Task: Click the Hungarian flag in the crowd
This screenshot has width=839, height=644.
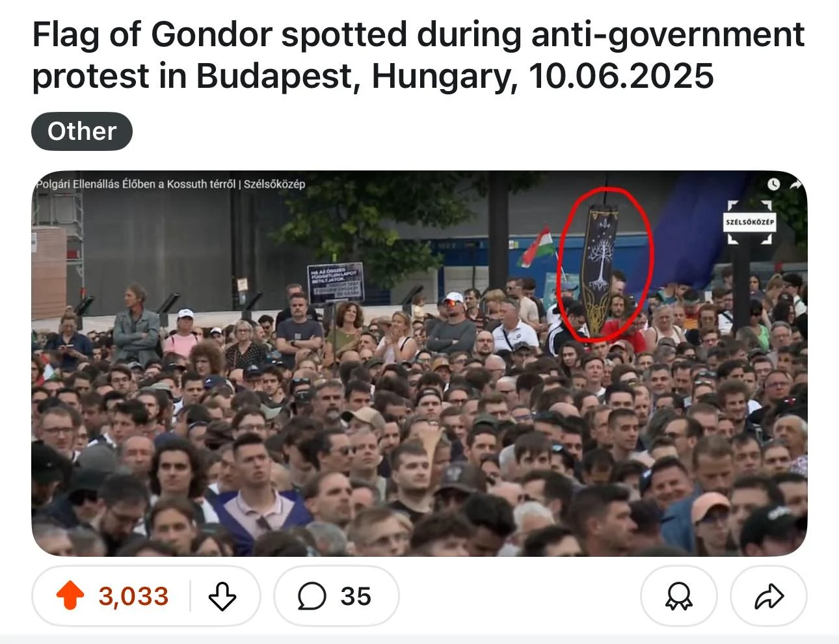Action: pyautogui.click(x=537, y=247)
